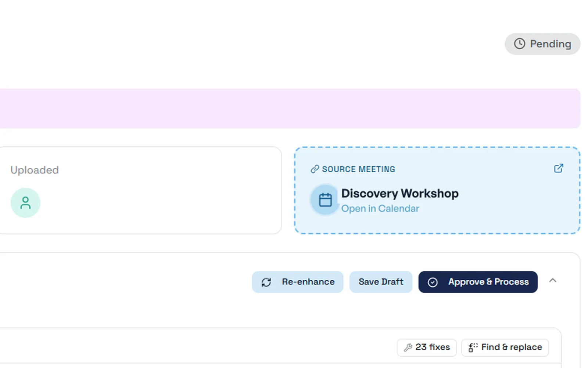The height and width of the screenshot is (368, 588).
Task: Open the 23 fixes list
Action: pos(427,347)
